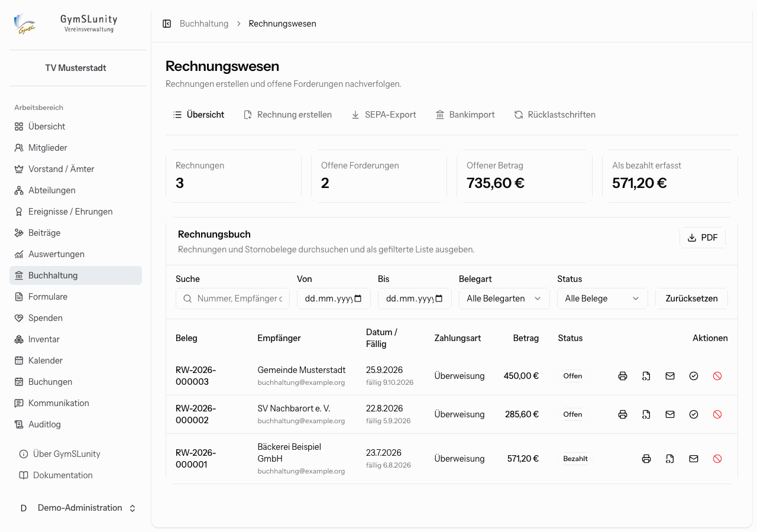Click the code-file icon for RW-2026-000001
The height and width of the screenshot is (532, 757).
(x=670, y=459)
